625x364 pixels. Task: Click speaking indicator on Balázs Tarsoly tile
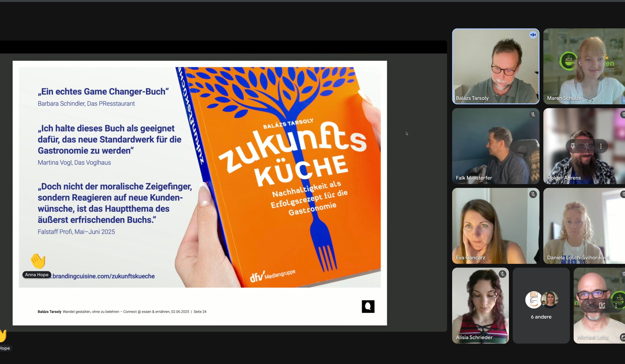[x=533, y=35]
